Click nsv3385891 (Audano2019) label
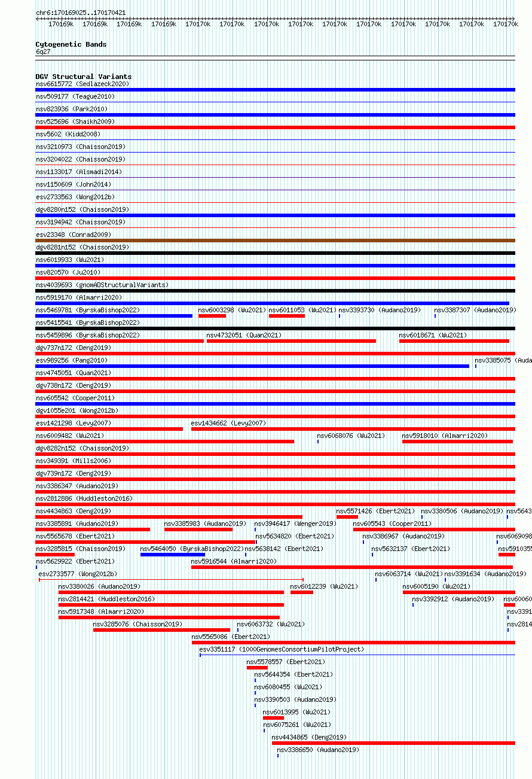Screen dimensions: 532x779 pyautogui.click(x=77, y=524)
